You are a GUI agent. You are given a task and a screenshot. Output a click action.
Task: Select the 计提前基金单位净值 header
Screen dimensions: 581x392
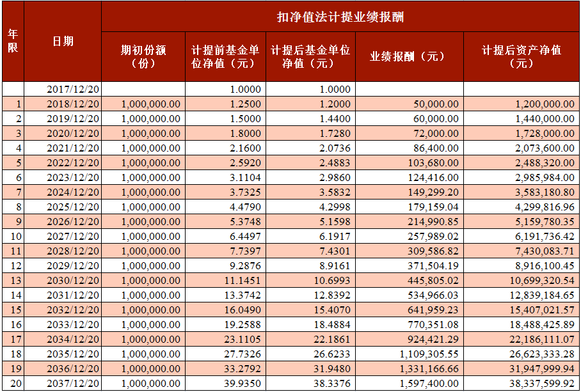coord(225,57)
